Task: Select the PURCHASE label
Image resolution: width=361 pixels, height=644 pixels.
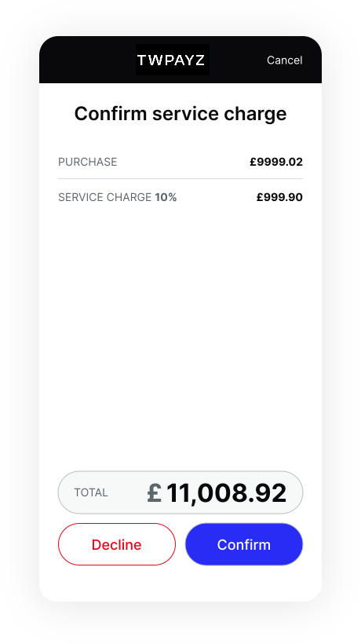Action: pyautogui.click(x=87, y=162)
